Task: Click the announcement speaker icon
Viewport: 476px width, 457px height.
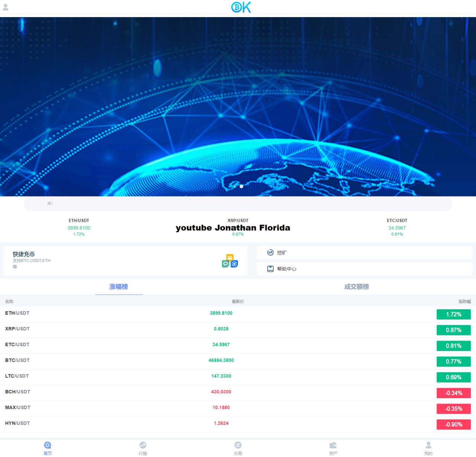Action: [50, 203]
